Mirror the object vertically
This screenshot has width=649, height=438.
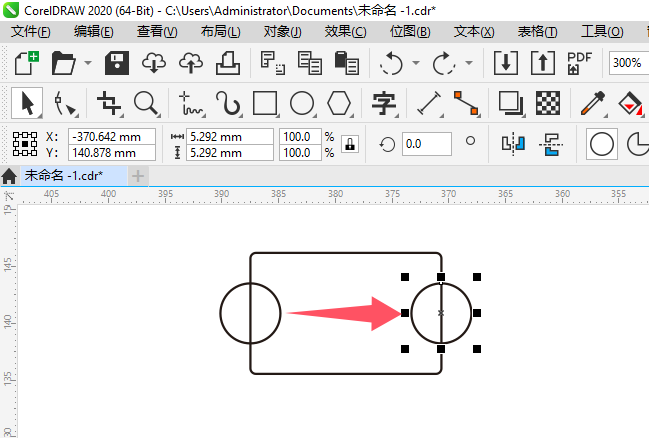click(x=551, y=144)
